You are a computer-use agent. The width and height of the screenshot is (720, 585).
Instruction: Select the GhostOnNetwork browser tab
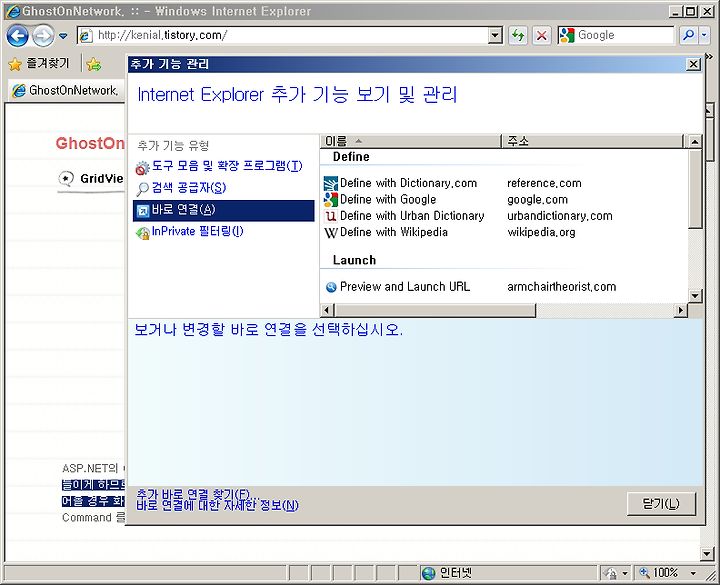[x=66, y=90]
